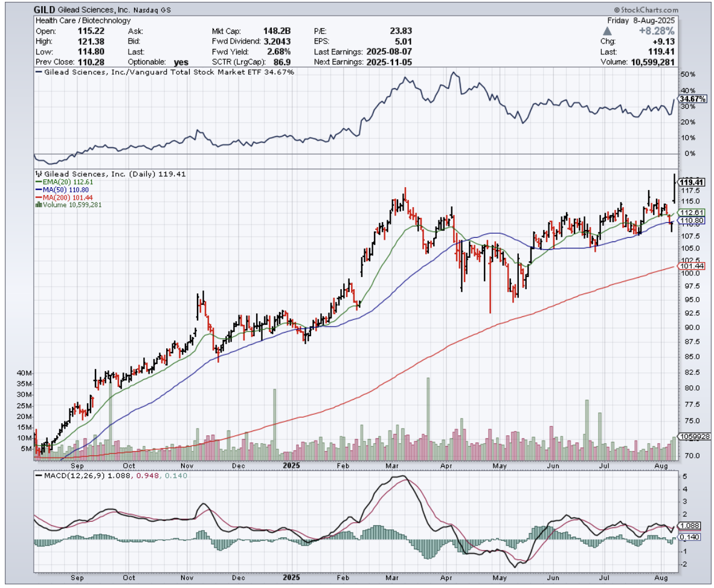714x588 pixels.
Task: Click the 2025 year marker on date axis
Action: click(292, 465)
